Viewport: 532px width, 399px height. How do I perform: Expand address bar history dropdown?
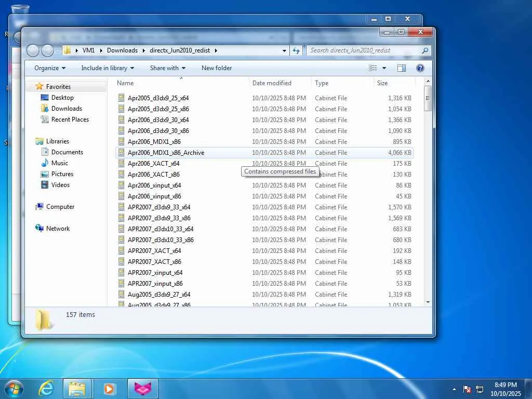(284, 50)
